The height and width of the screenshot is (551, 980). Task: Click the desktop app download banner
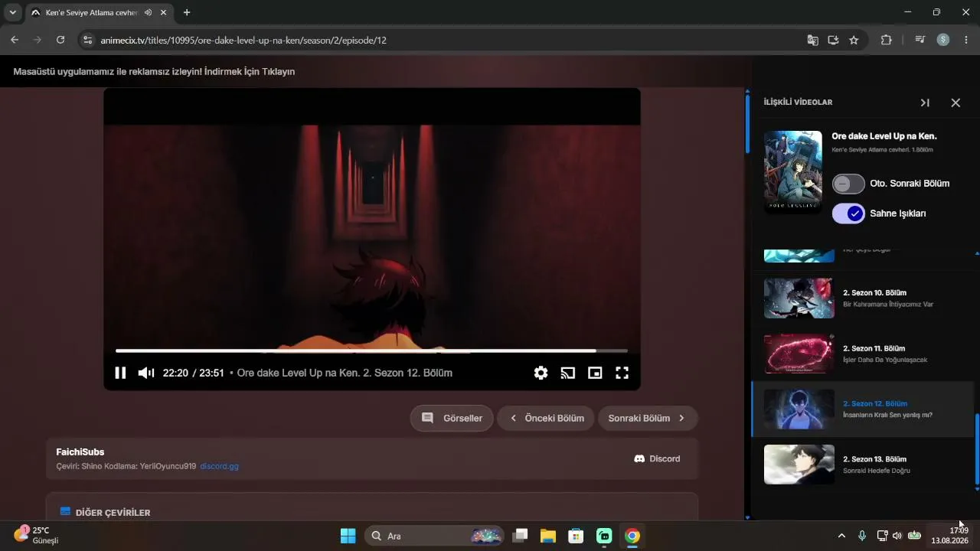[154, 72]
